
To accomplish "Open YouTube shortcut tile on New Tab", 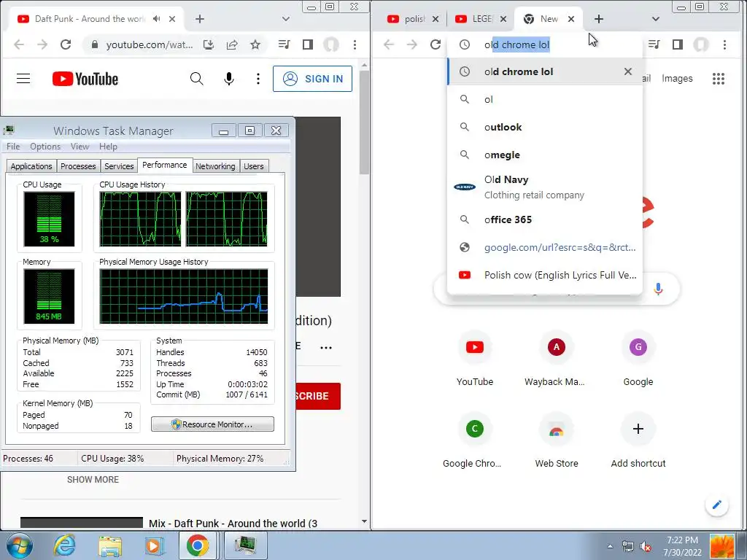I will coord(474,358).
